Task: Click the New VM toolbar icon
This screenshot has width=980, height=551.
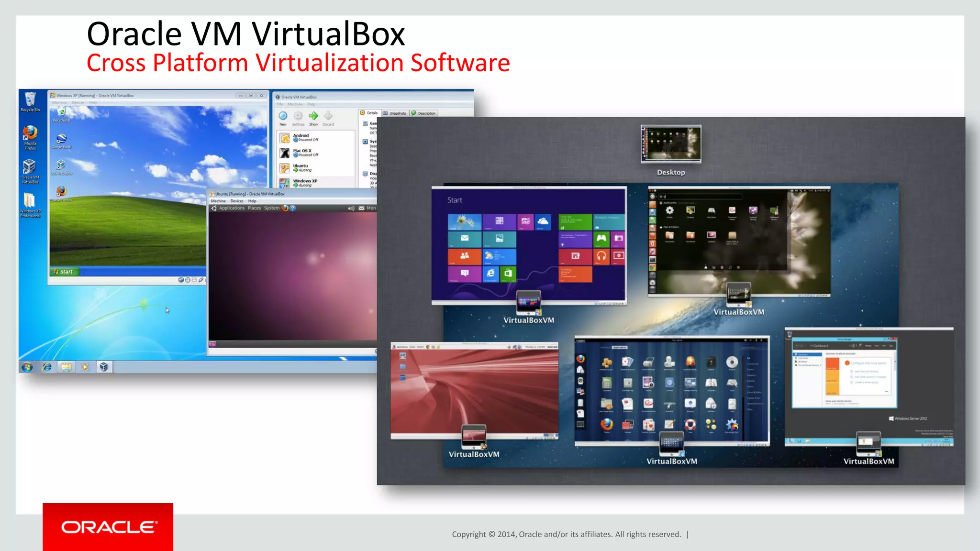Action: (283, 116)
